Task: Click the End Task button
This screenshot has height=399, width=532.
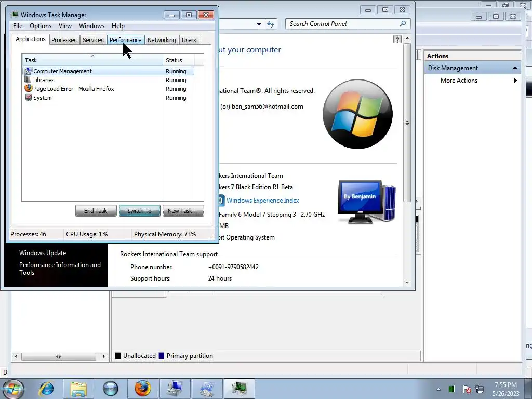Action: (x=96, y=211)
